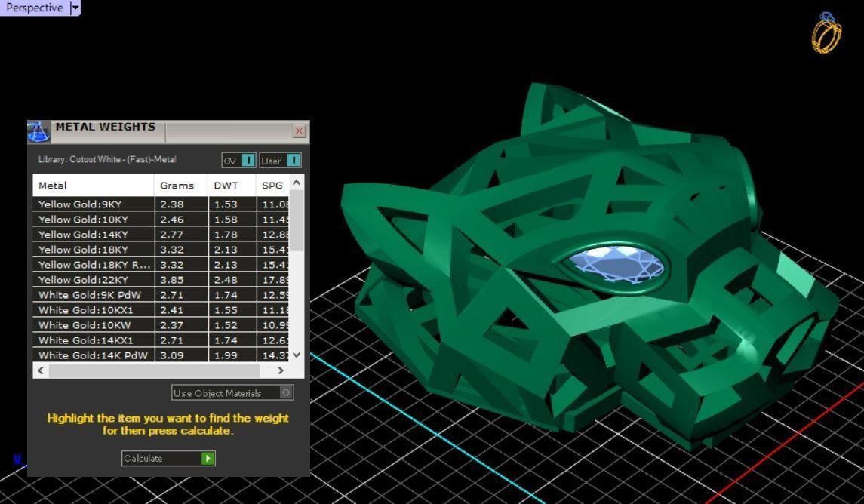Click the 3.85 grams value
Screen dimensions: 864x504
click(171, 280)
